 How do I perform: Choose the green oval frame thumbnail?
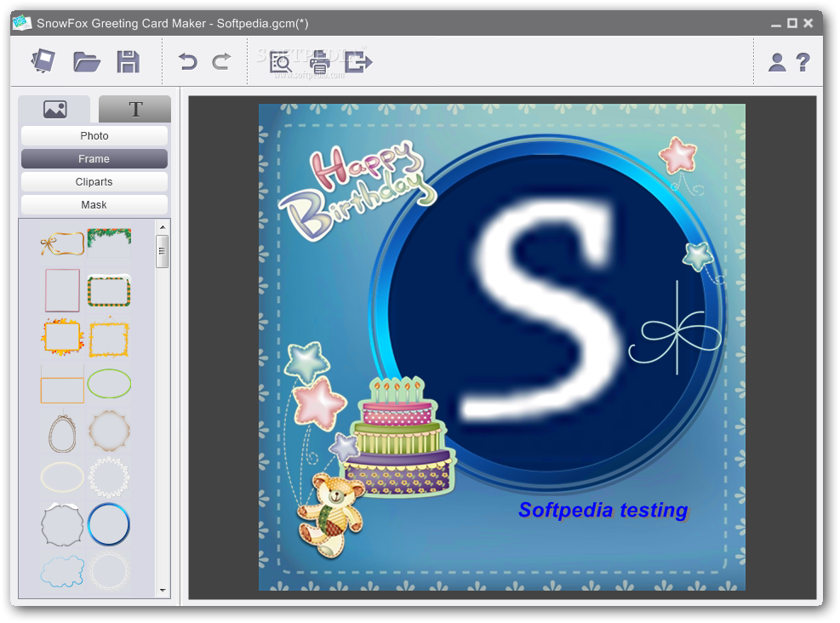tap(109, 384)
